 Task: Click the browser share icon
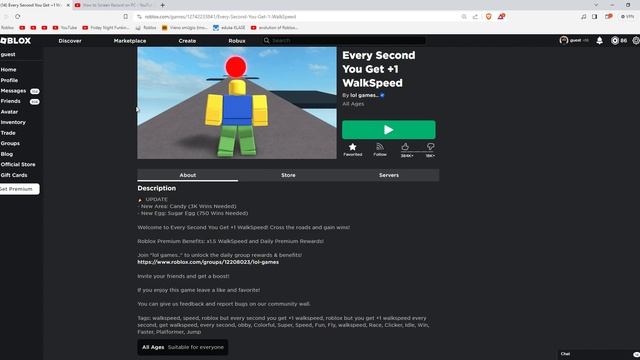(x=475, y=16)
